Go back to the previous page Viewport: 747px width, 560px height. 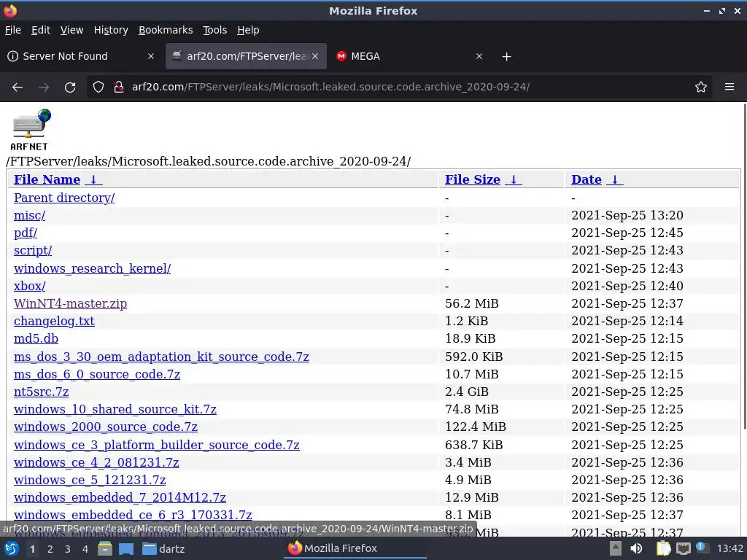(x=18, y=87)
